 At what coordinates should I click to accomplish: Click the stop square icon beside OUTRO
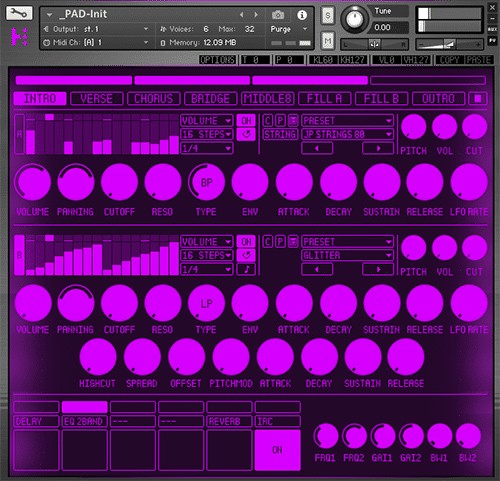(x=478, y=99)
